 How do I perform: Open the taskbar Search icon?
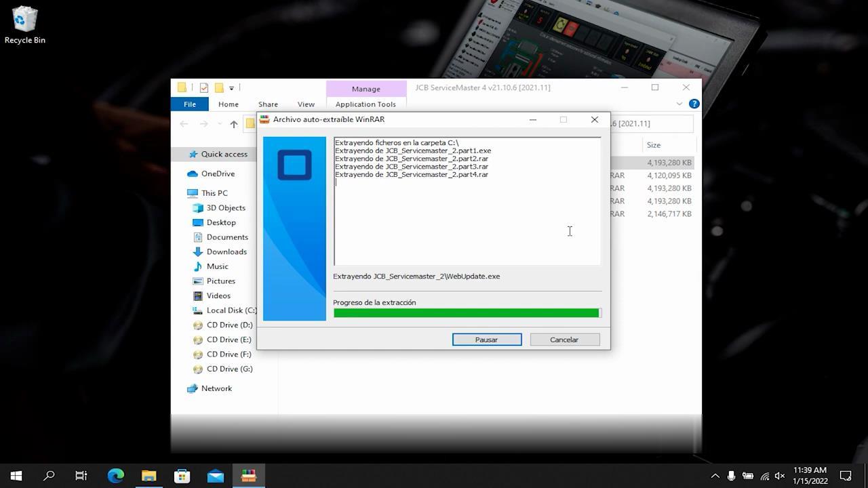tap(49, 476)
